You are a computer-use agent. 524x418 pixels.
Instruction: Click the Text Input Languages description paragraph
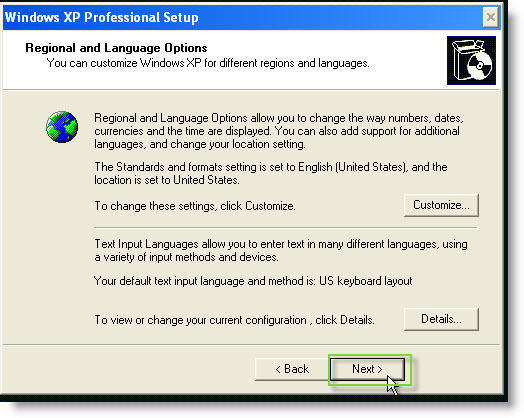281,251
